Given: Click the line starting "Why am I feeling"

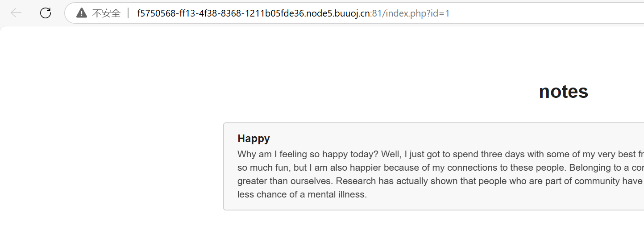Looking at the screenshot, I should coord(312,154).
